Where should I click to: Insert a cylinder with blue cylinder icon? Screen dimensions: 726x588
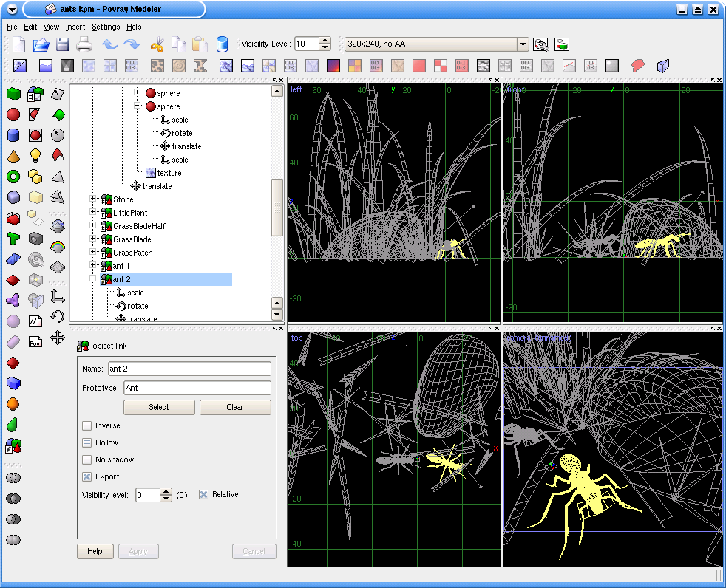(x=13, y=135)
